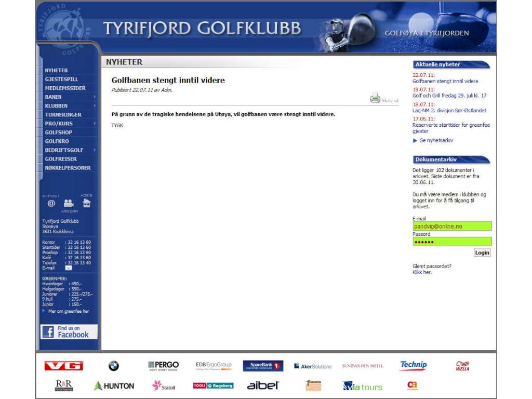Click the E-post @ icon in sidebar
The width and height of the screenshot is (532, 399).
[51, 203]
